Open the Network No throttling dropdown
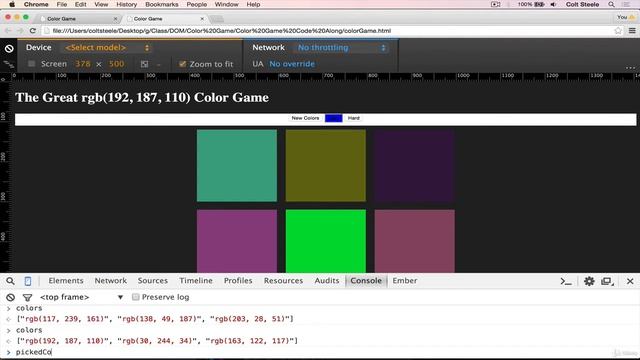Viewport: 640px width, 360px height. pos(341,48)
